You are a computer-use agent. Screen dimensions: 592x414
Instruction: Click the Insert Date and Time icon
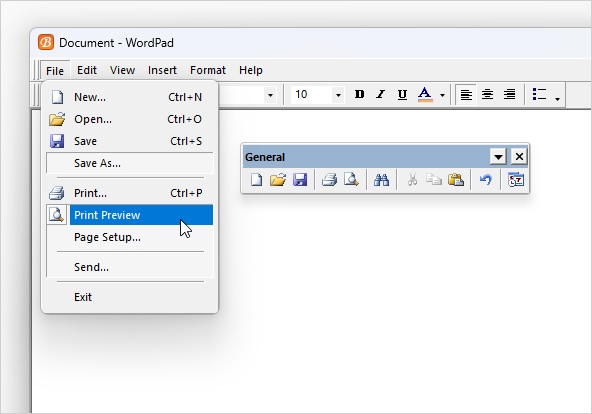point(516,180)
